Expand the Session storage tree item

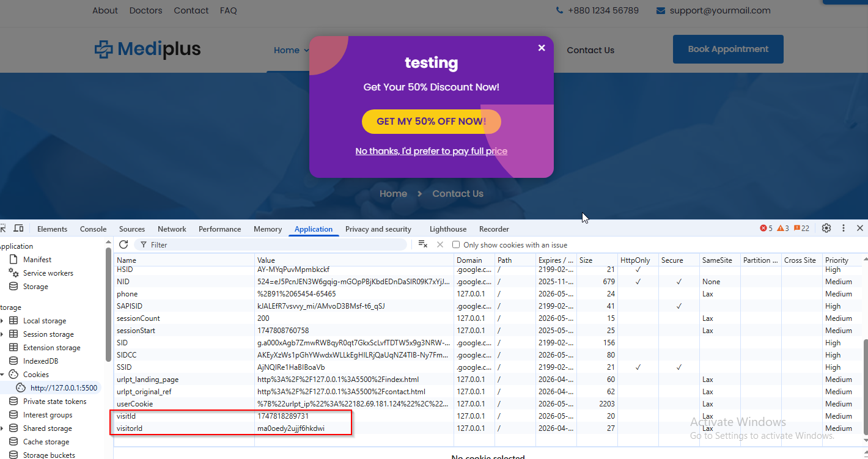(2, 334)
